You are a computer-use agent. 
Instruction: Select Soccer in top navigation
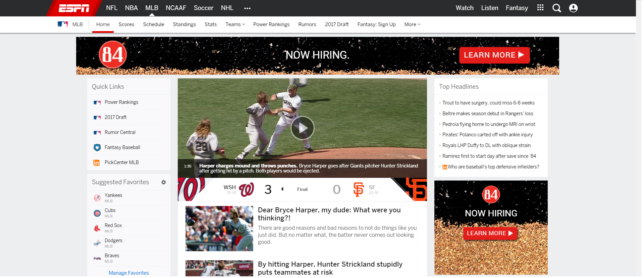[204, 8]
